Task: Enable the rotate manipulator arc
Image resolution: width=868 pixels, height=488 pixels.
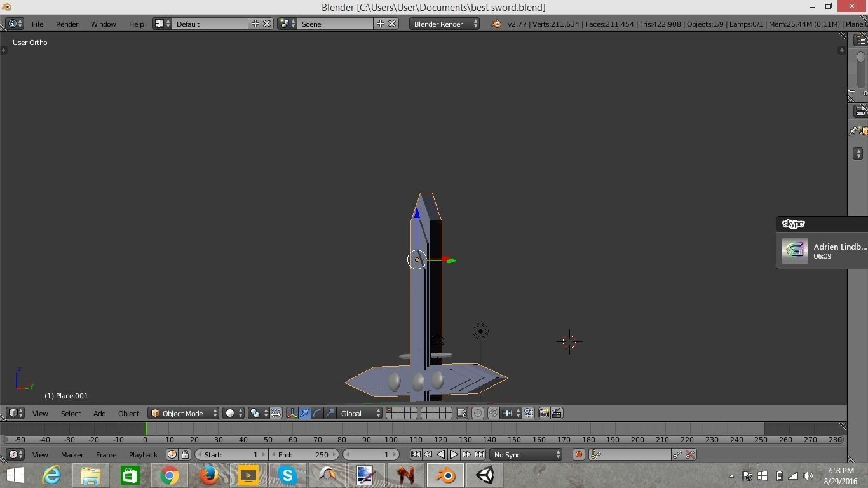Action: 317,413
